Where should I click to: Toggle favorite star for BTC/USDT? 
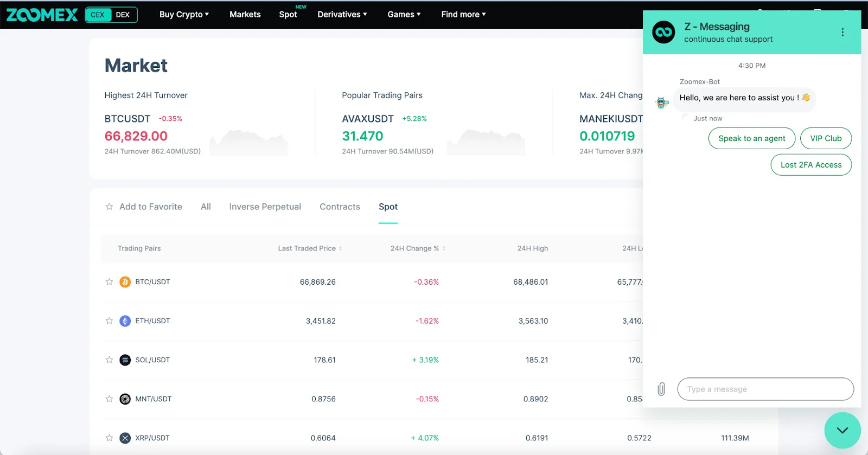coord(109,282)
